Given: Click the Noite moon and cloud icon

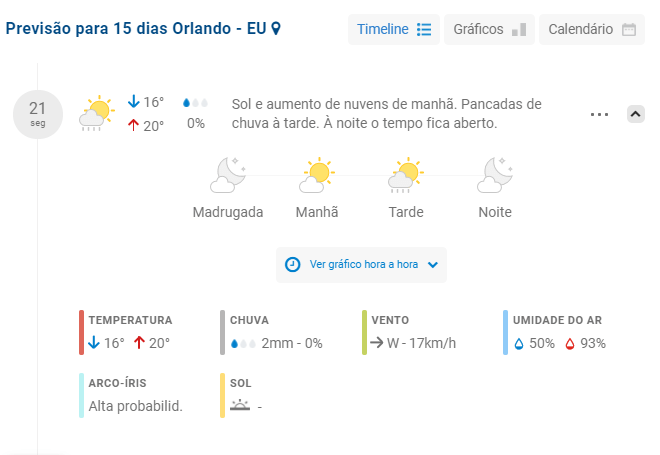Looking at the screenshot, I should coord(495,175).
